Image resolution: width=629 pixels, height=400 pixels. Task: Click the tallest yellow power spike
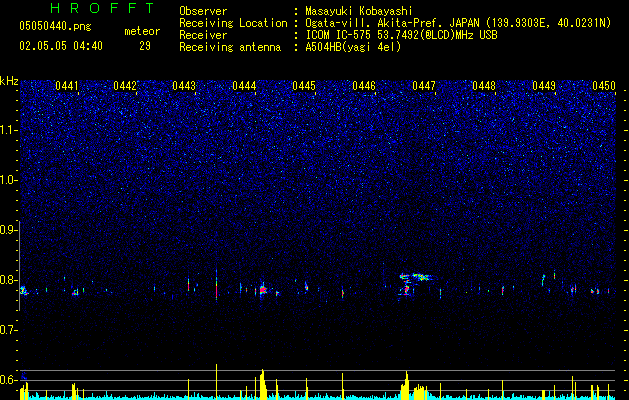click(x=216, y=381)
